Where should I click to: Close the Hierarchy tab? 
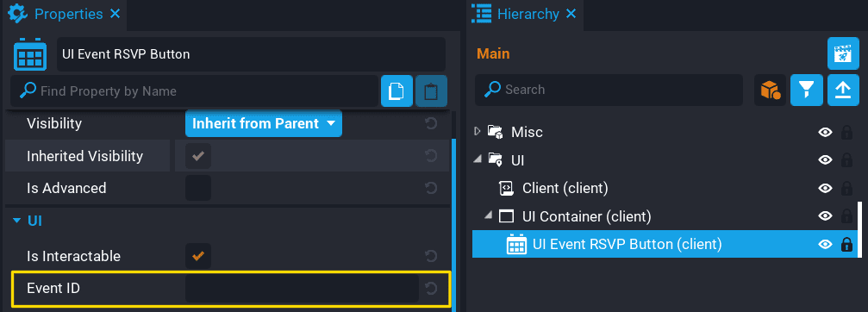(571, 13)
